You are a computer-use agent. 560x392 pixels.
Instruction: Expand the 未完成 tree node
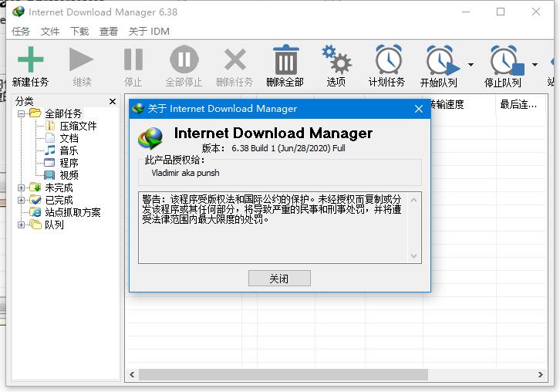(x=21, y=188)
